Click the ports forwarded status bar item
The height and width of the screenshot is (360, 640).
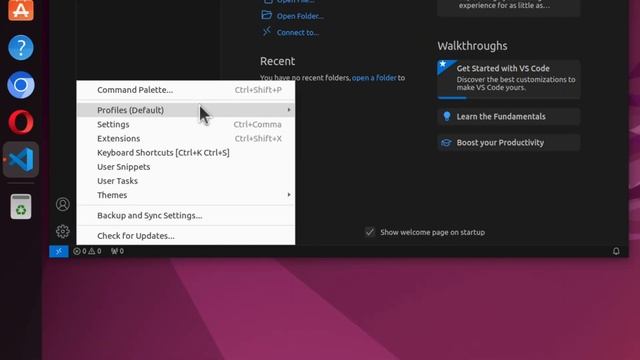[x=117, y=251]
